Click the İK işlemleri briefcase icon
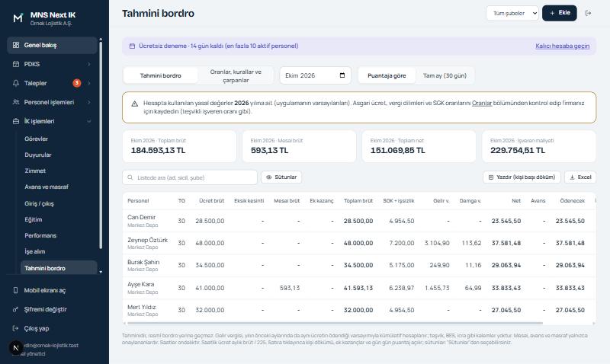610x364 pixels. tap(16, 121)
